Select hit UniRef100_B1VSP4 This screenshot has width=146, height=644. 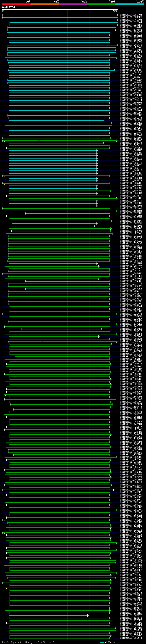coord(131,442)
